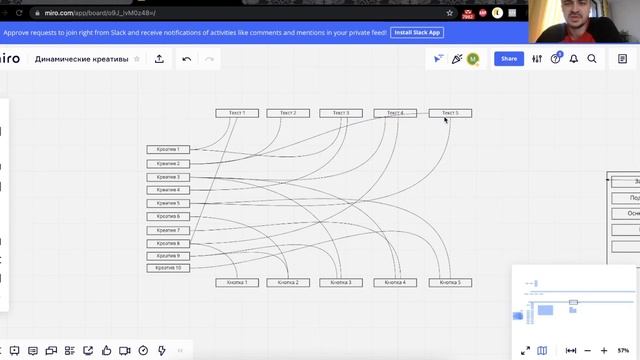The height and width of the screenshot is (360, 640).
Task: Select the Креатив 8 box
Action: point(168,243)
